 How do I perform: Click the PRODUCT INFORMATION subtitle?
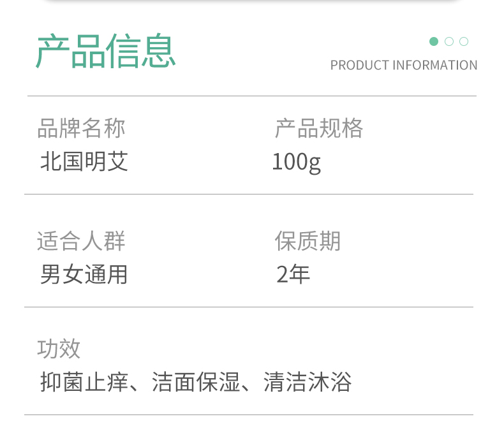click(404, 65)
